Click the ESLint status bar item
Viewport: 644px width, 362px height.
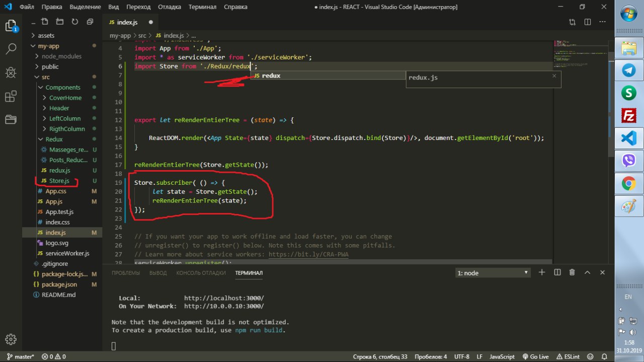coord(568,356)
